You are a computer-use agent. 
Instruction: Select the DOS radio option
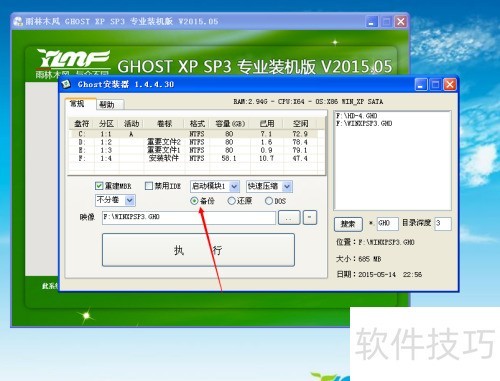[x=269, y=201]
